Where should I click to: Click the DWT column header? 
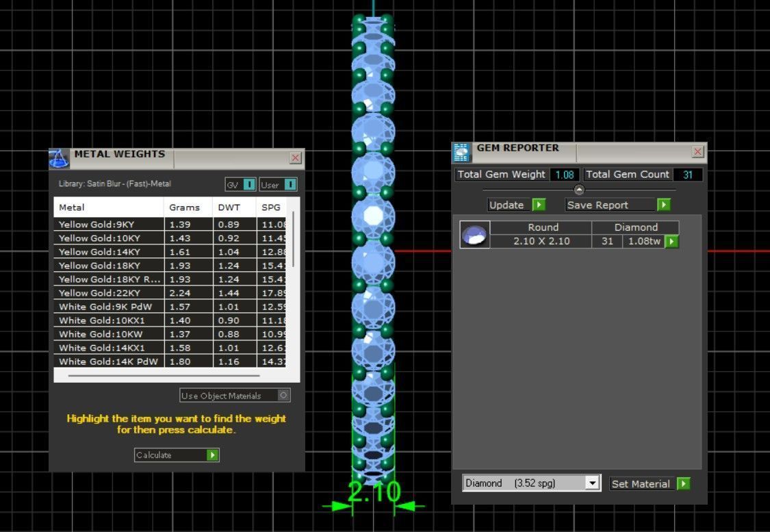(234, 207)
